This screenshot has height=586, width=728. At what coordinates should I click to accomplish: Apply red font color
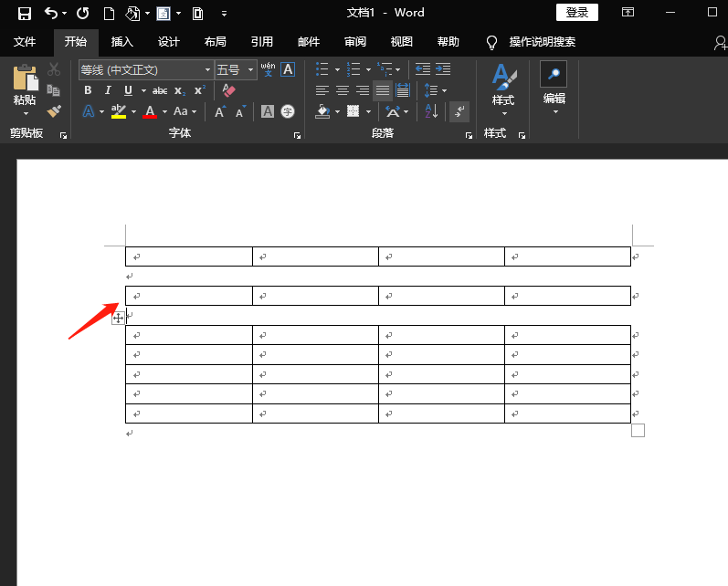pos(150,111)
